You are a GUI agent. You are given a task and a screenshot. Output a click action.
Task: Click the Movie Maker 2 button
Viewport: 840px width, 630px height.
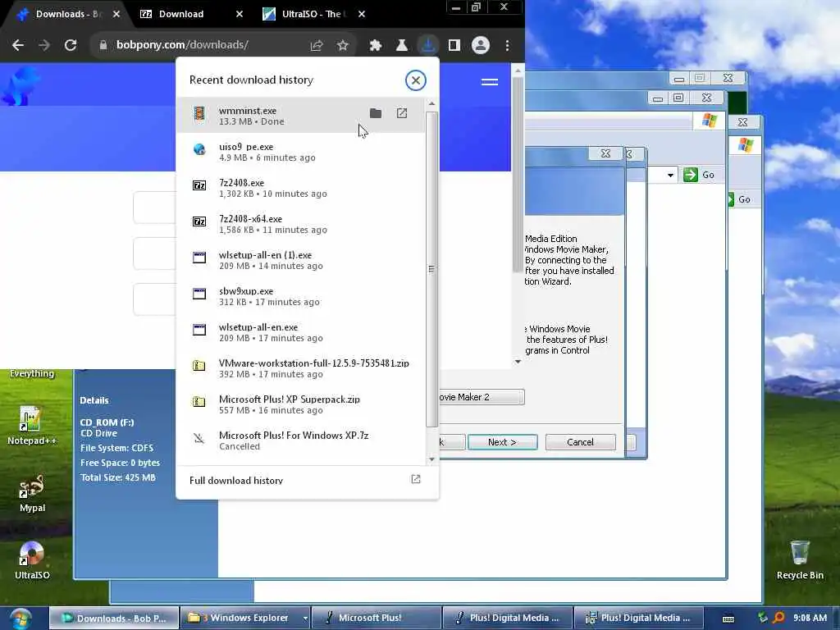tap(481, 397)
